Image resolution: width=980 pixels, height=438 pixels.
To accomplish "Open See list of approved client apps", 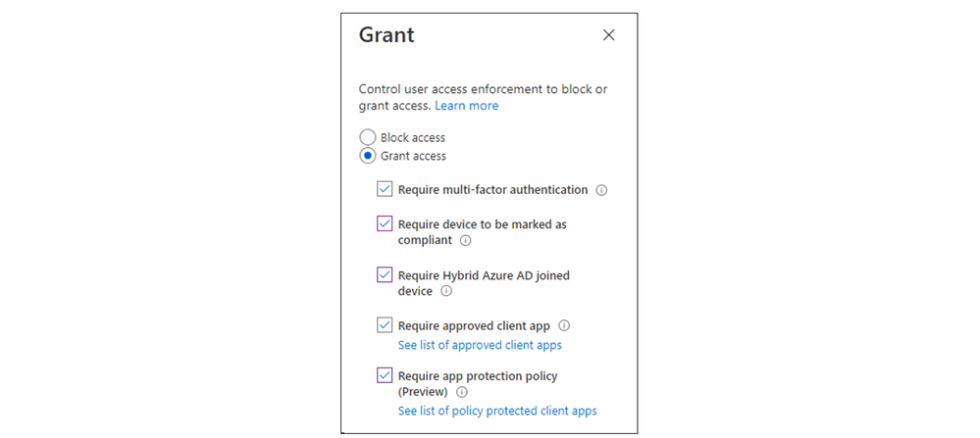I will point(480,345).
